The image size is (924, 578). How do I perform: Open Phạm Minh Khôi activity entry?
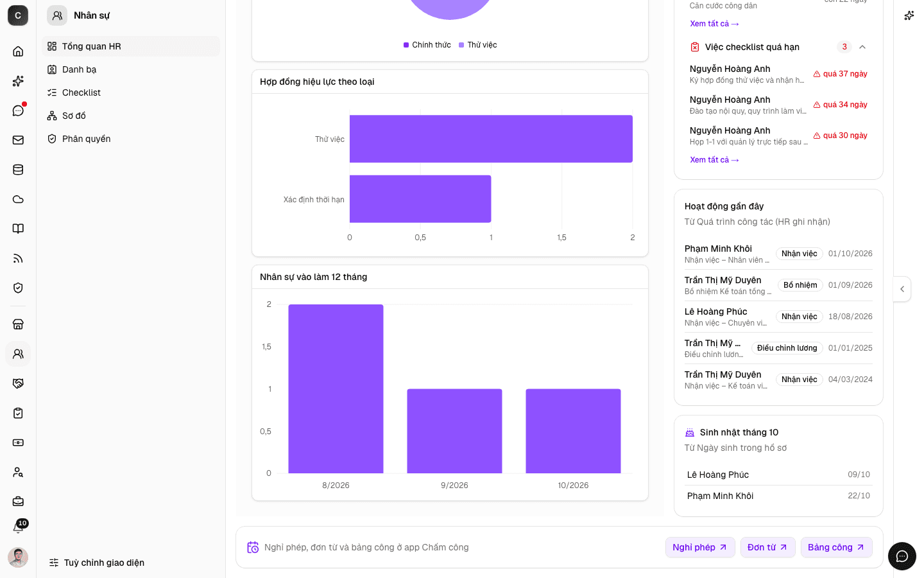778,254
